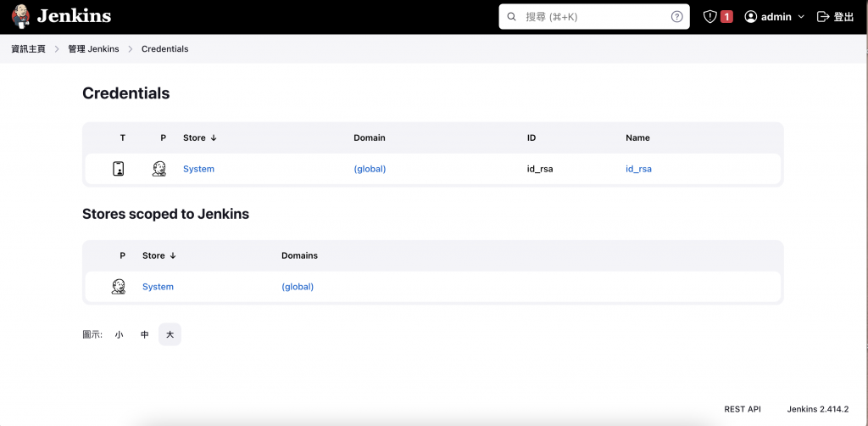
Task: Click the Credentials breadcrumb
Action: pyautogui.click(x=165, y=48)
